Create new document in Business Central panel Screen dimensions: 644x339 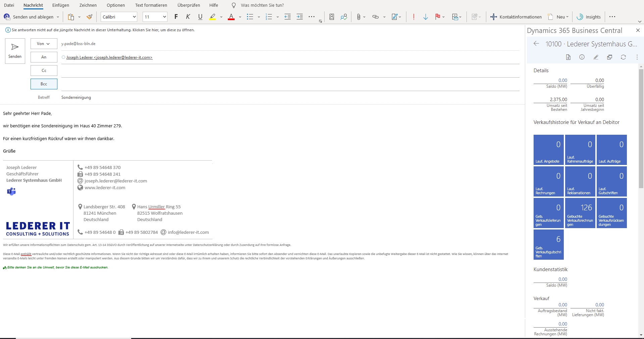[x=568, y=57]
